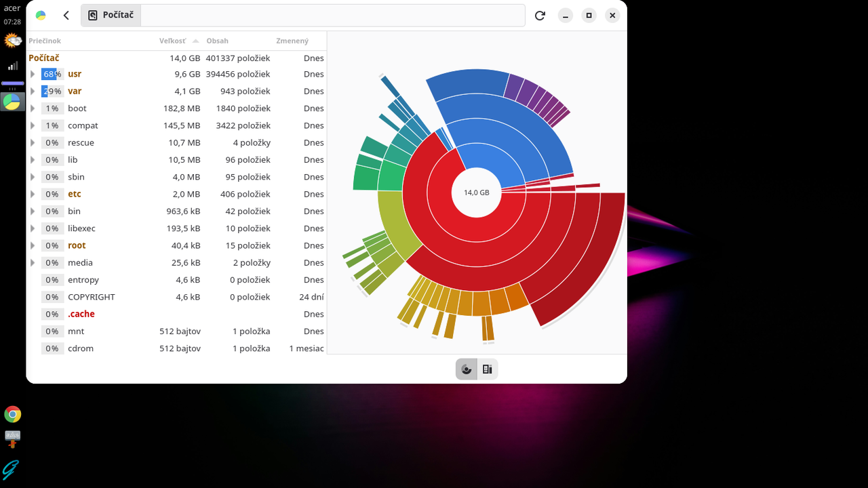The width and height of the screenshot is (868, 488).
Task: Click the 1 mesiac modified value
Action: coord(307,348)
